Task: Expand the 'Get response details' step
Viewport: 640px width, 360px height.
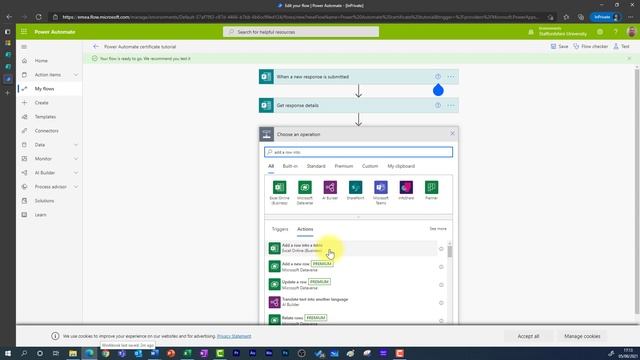Action: [358, 105]
